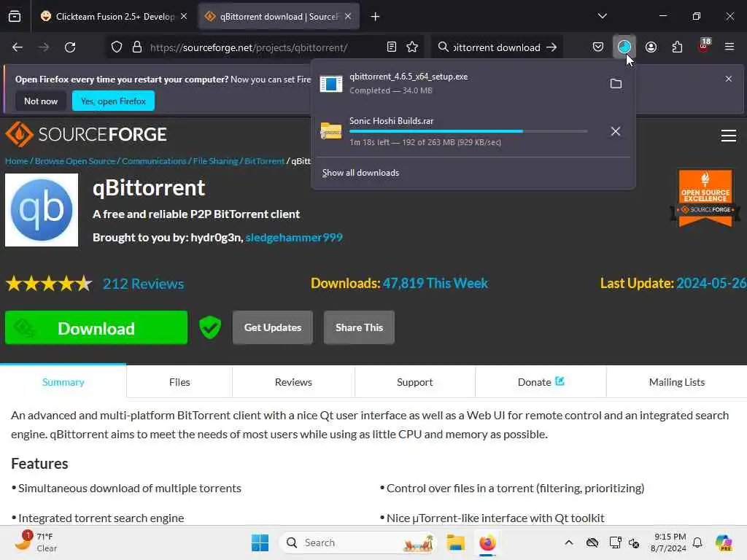Submit search with the arrow icon
The image size is (747, 560).
pyautogui.click(x=551, y=47)
